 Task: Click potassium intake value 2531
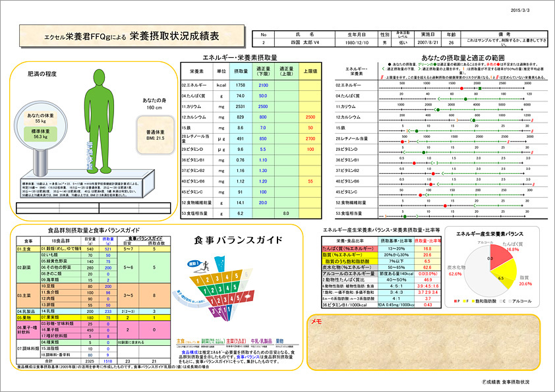[241, 107]
